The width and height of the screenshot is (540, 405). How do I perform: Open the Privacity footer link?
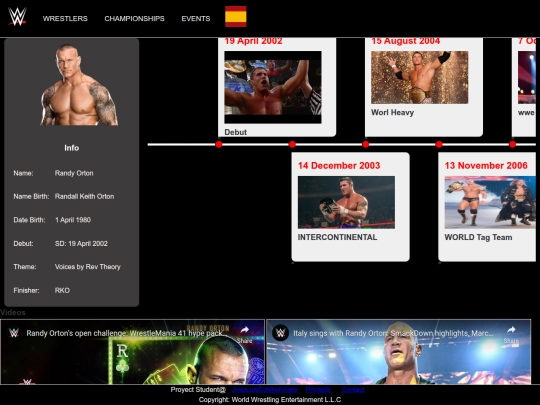[318, 390]
